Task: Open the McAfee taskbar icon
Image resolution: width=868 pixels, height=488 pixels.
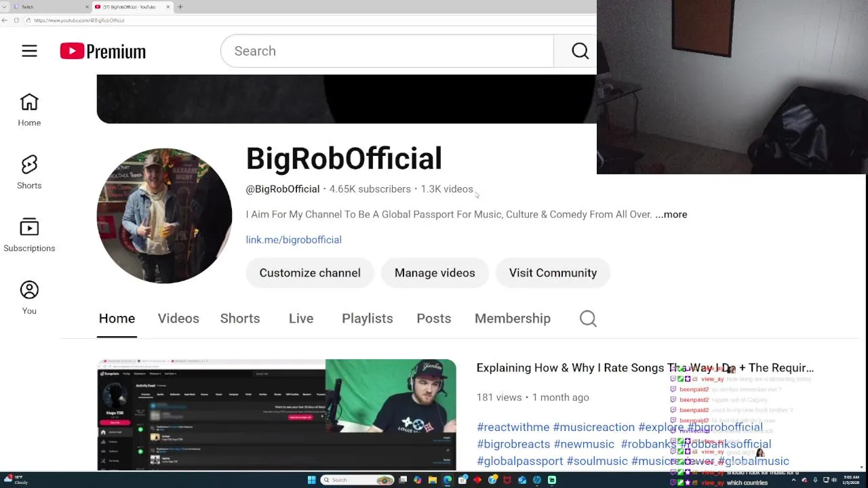Action: tap(507, 480)
